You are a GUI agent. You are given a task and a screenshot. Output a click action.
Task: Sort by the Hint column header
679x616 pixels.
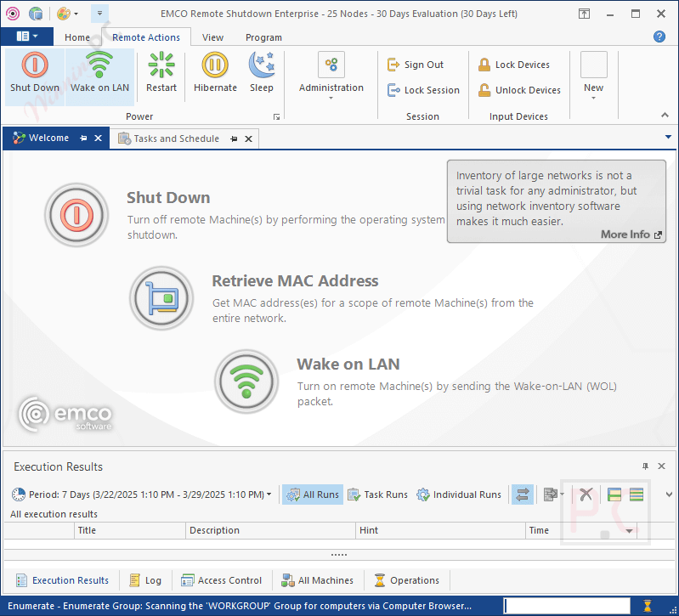click(x=440, y=530)
